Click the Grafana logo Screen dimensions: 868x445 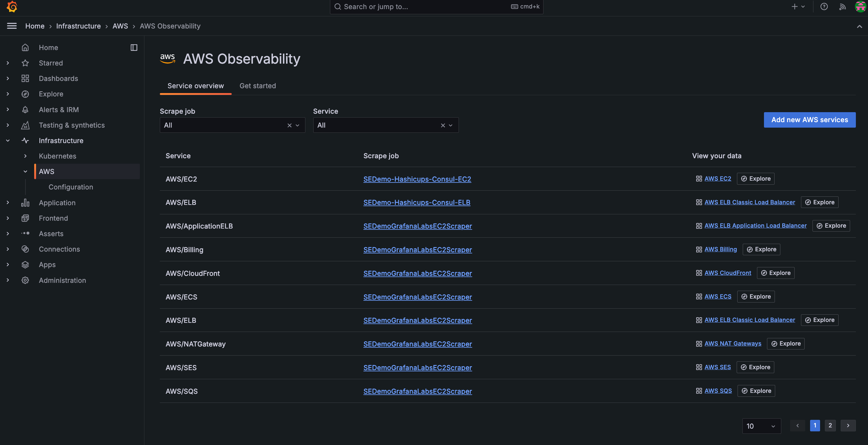12,7
